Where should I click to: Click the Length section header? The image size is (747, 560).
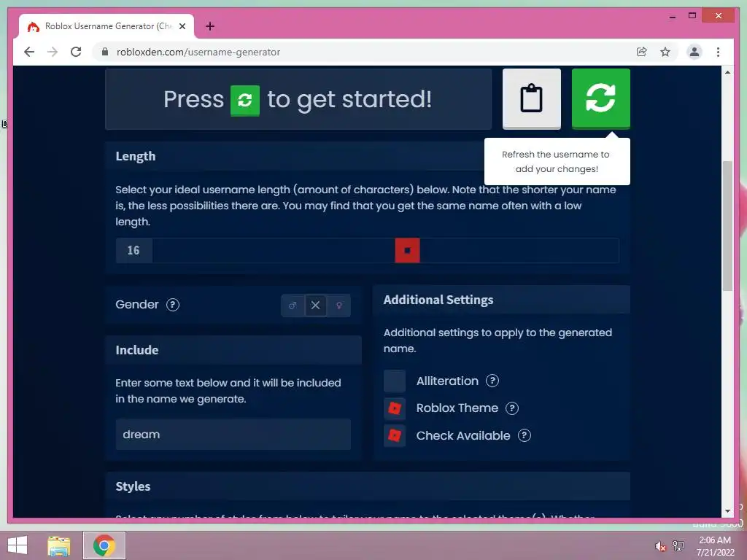coord(135,156)
